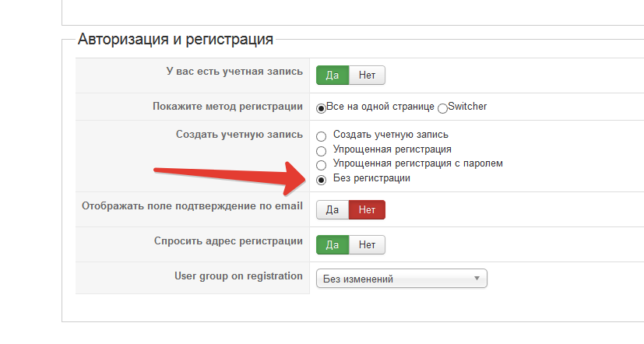
Task: Enable email confirmation field with Да
Action: click(333, 210)
